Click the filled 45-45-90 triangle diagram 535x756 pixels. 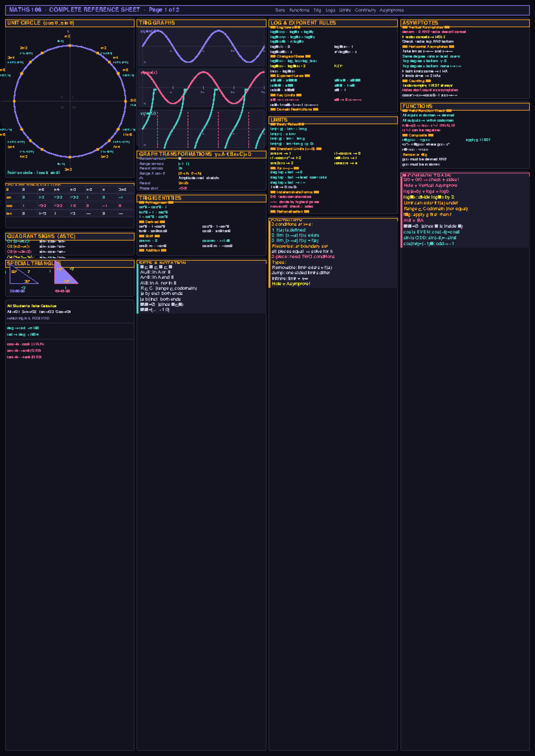65,275
